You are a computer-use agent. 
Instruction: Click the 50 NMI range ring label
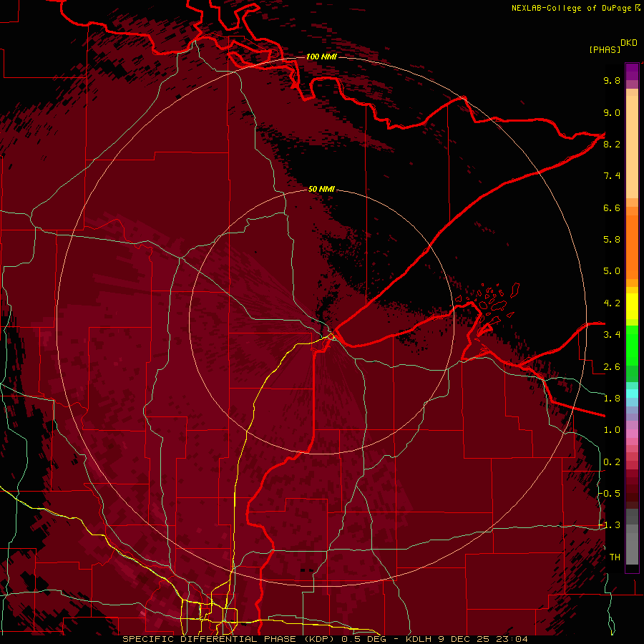pos(321,189)
